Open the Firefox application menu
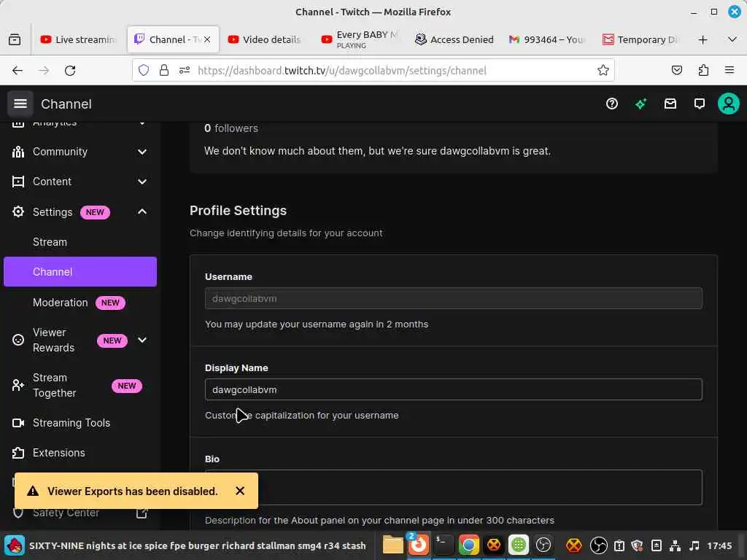Image resolution: width=747 pixels, height=560 pixels. tap(729, 71)
